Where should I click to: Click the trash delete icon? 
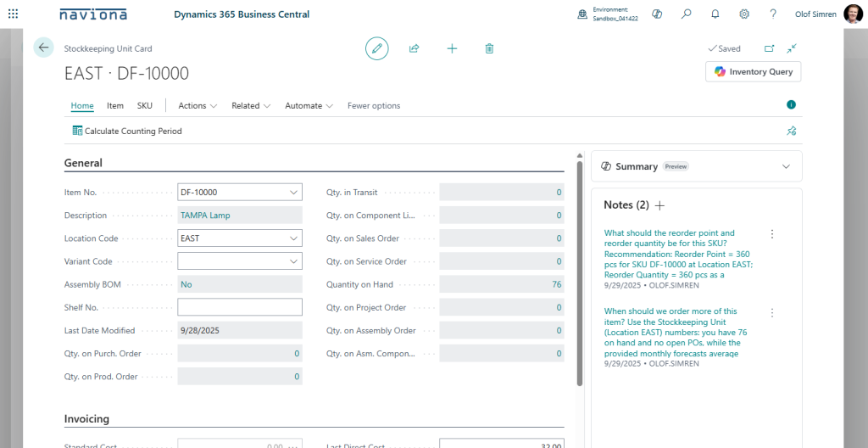489,48
